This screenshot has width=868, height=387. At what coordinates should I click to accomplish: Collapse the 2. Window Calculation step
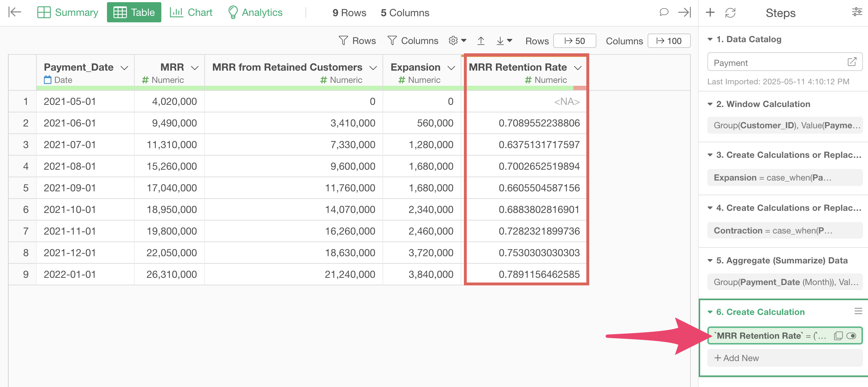pyautogui.click(x=710, y=104)
